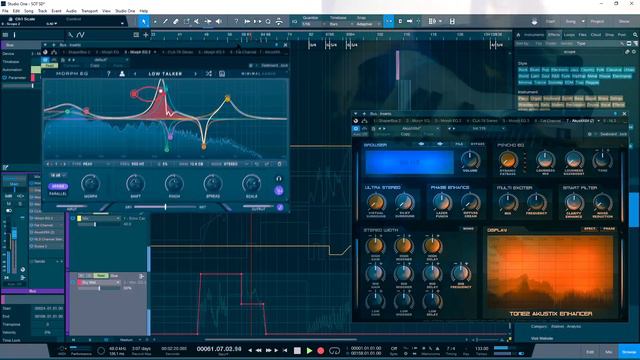Open Edit panel button
640x360 pixels.
click(x=590, y=352)
